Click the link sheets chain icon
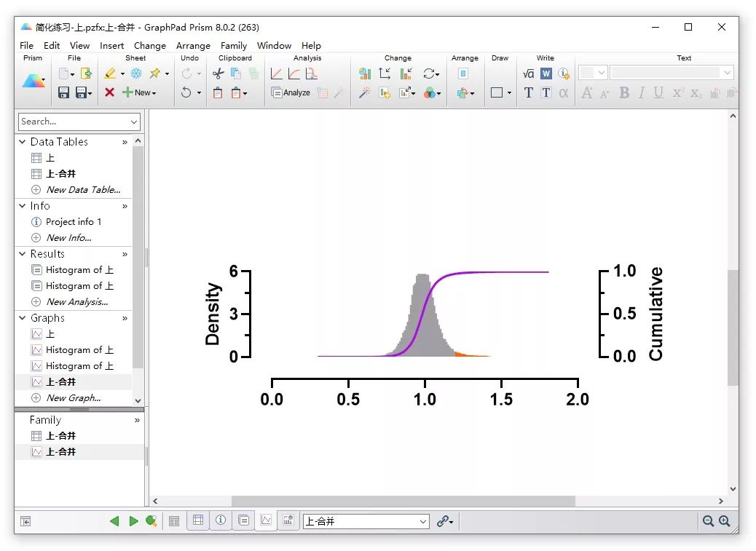 point(442,521)
